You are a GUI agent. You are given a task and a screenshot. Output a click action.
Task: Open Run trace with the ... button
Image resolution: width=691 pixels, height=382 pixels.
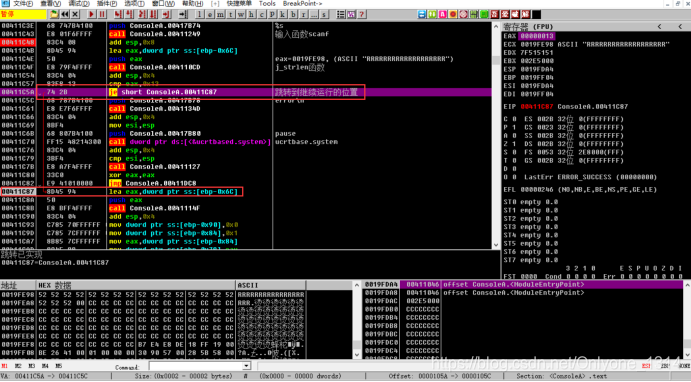314,15
